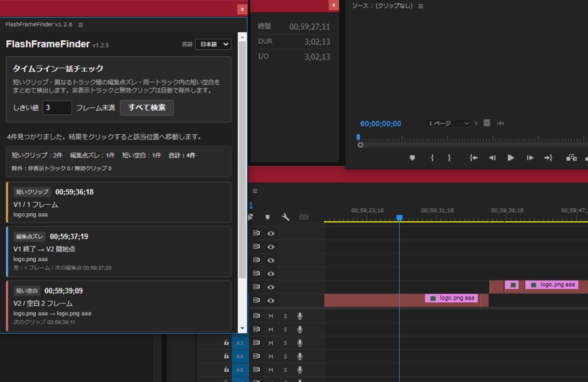Image resolution: width=588 pixels, height=382 pixels.
Task: Mute audio track A1
Action: 271,316
